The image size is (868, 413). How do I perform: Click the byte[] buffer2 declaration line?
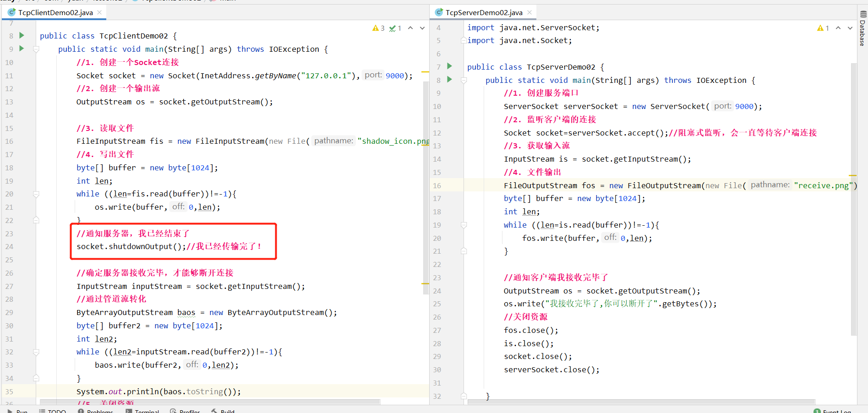coord(149,326)
